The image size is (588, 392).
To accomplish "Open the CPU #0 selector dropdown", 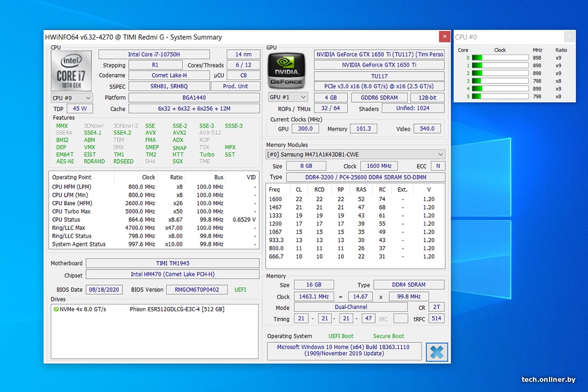I will (x=72, y=98).
